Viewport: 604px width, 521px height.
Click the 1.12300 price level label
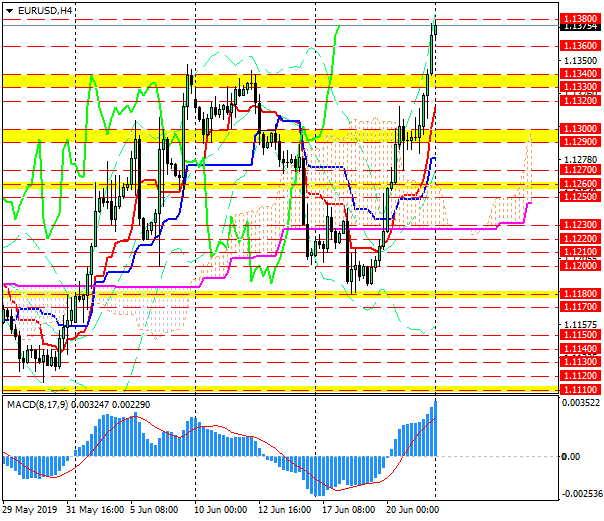coord(580,226)
